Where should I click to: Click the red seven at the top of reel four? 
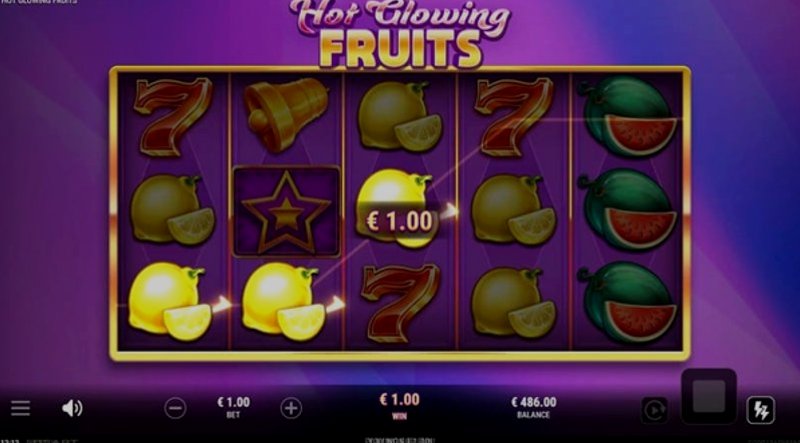pos(513,116)
